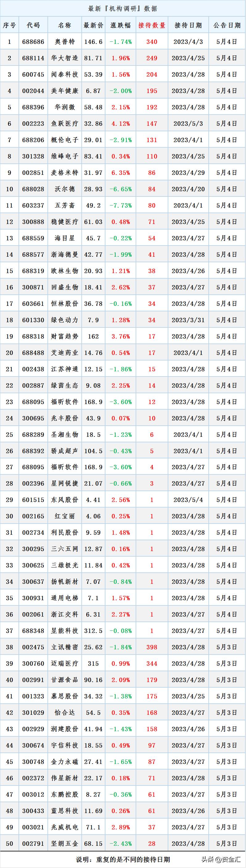Select the name 稳健医疗
This screenshot has width=246, height=868.
tap(64, 222)
